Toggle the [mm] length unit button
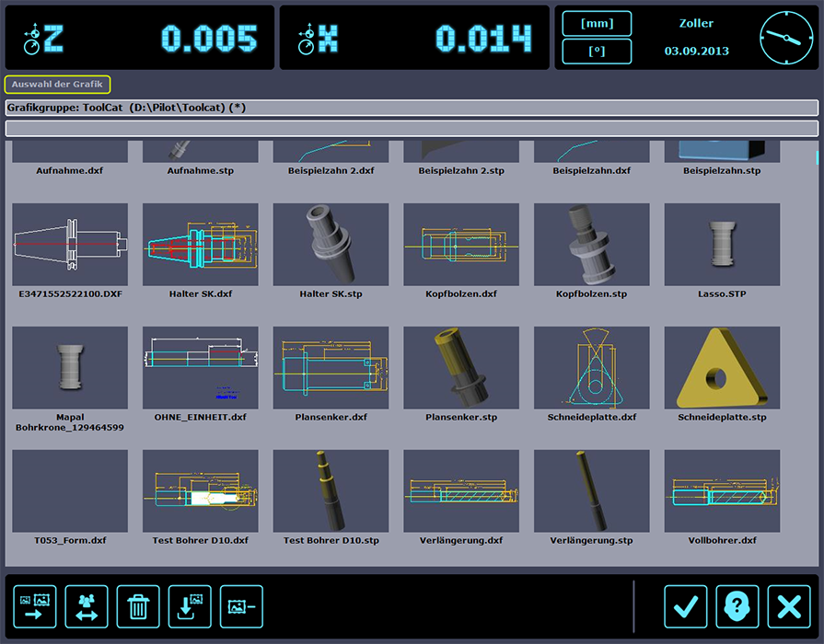 click(x=597, y=23)
